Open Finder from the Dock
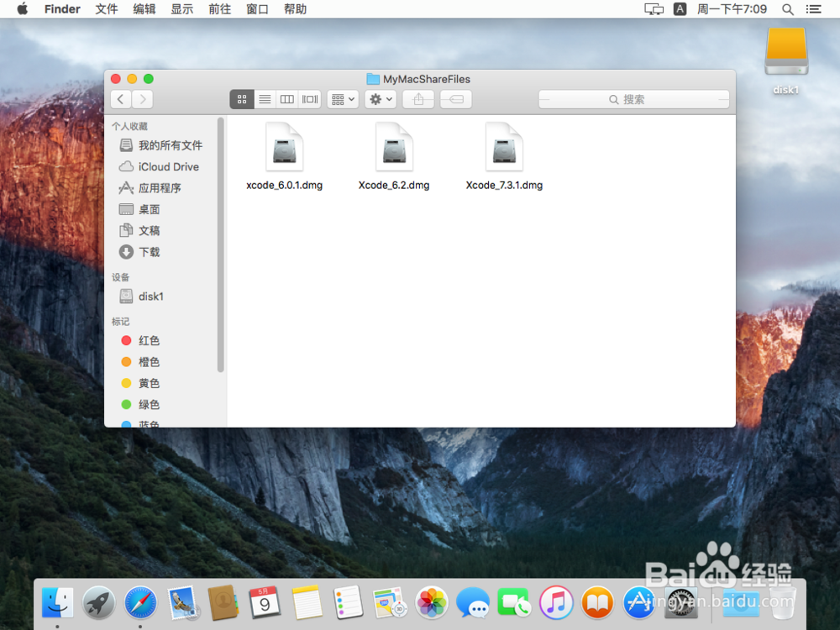This screenshot has width=840, height=630. [x=57, y=602]
